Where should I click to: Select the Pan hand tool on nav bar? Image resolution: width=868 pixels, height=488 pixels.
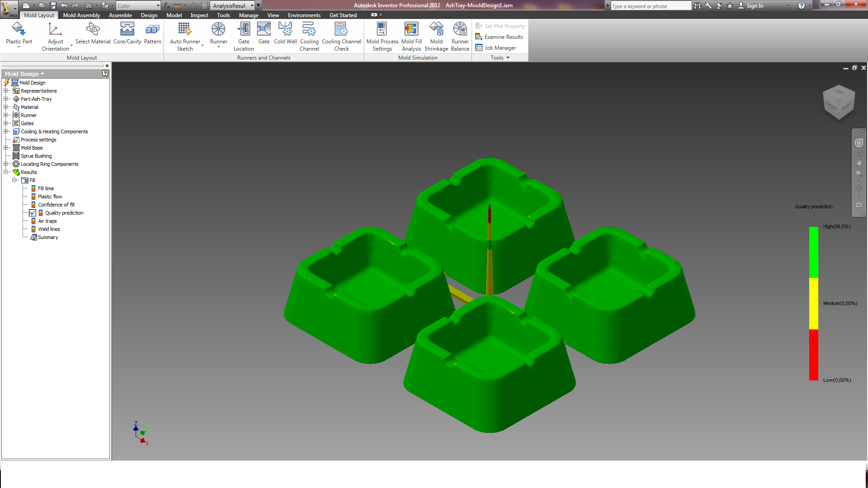(859, 162)
